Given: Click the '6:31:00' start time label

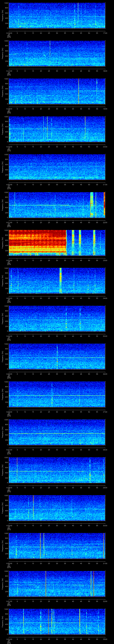Looking at the screenshot, I should (9, 601).
